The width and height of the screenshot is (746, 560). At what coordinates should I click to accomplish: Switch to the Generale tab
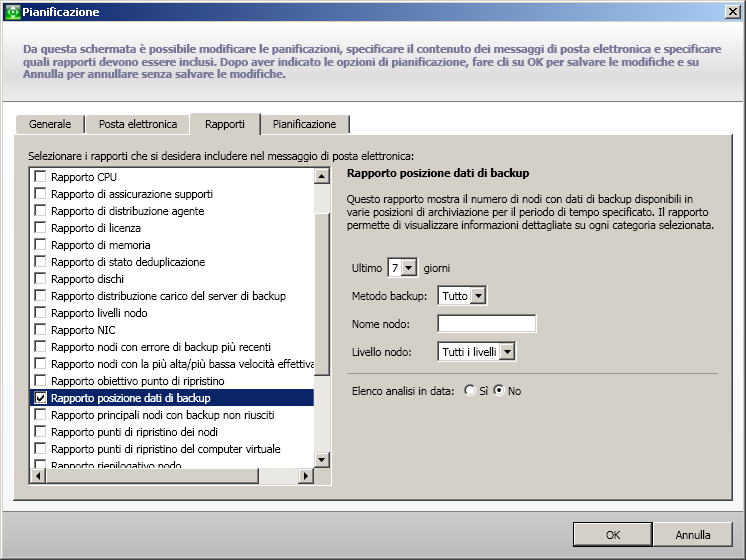pyautogui.click(x=50, y=124)
